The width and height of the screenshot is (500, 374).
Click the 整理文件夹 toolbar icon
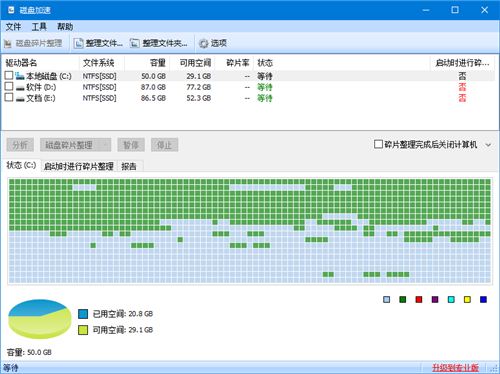[x=135, y=43]
